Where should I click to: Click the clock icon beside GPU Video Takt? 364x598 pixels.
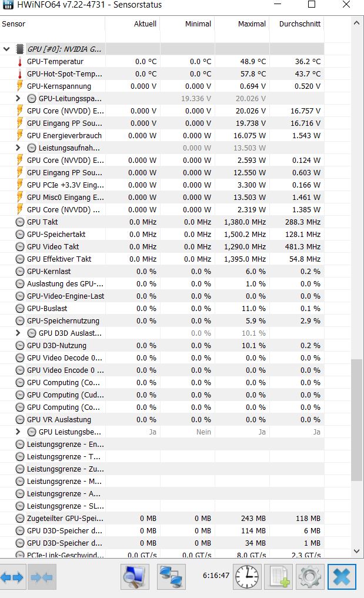[20, 247]
